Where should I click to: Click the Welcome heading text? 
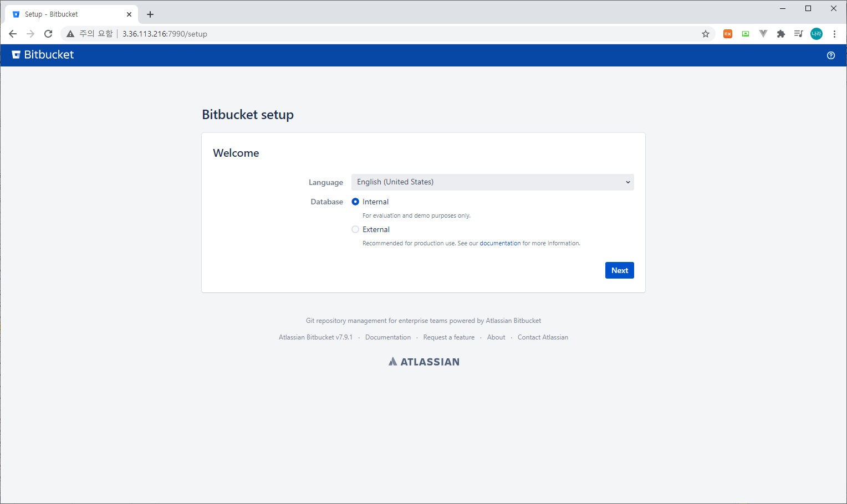tap(236, 153)
